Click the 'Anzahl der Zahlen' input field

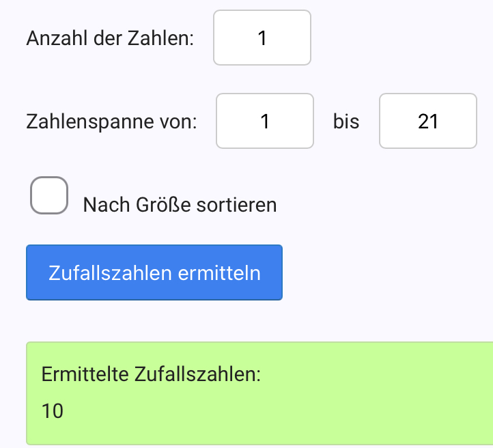262,38
